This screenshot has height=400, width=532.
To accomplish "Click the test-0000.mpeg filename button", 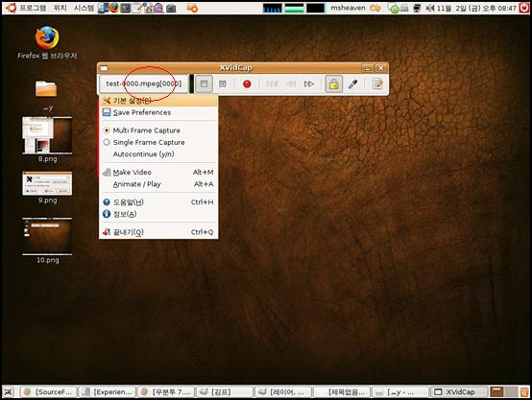I will (x=143, y=83).
